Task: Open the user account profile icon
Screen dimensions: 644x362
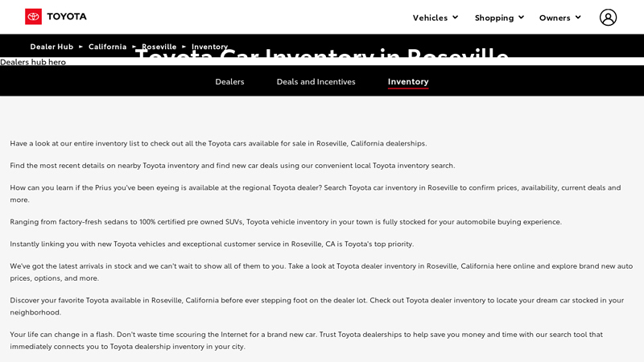Action: [608, 18]
